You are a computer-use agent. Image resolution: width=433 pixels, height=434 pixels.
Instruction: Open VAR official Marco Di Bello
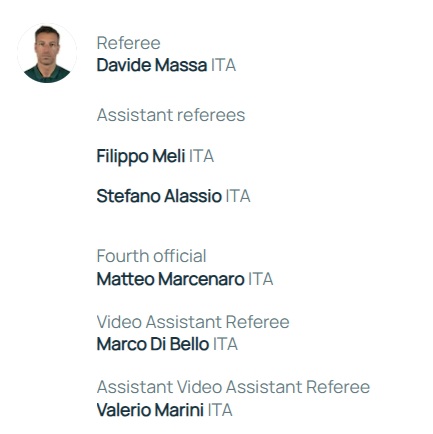[x=153, y=344]
